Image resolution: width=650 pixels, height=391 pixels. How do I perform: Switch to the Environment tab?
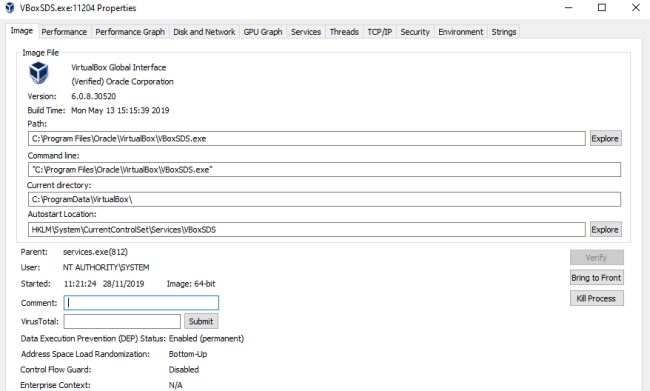click(461, 32)
